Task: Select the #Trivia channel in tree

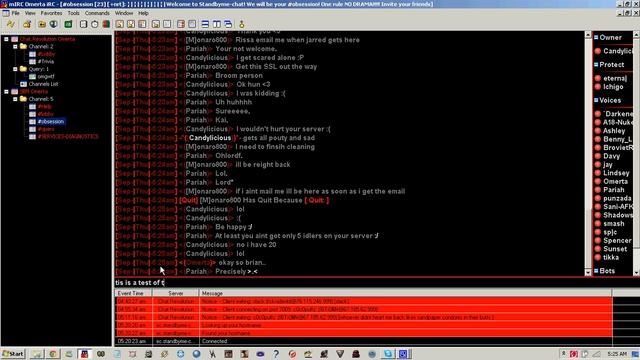Action: (x=46, y=62)
